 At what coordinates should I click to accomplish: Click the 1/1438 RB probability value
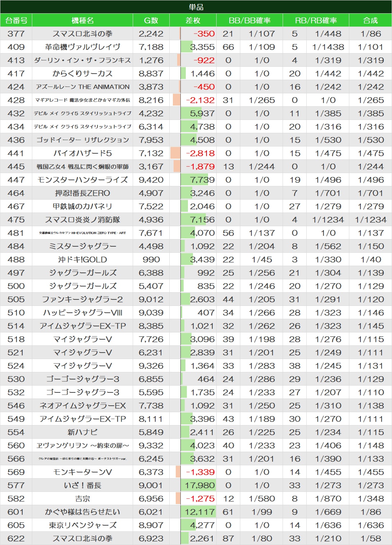click(328, 47)
